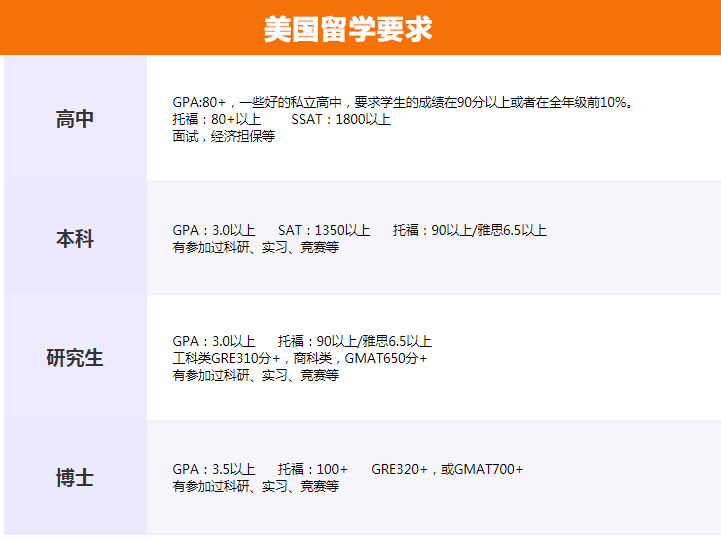Click 有参加过科研 line in 本科 row
Viewport: 721px width, 538px height.
tap(256, 247)
